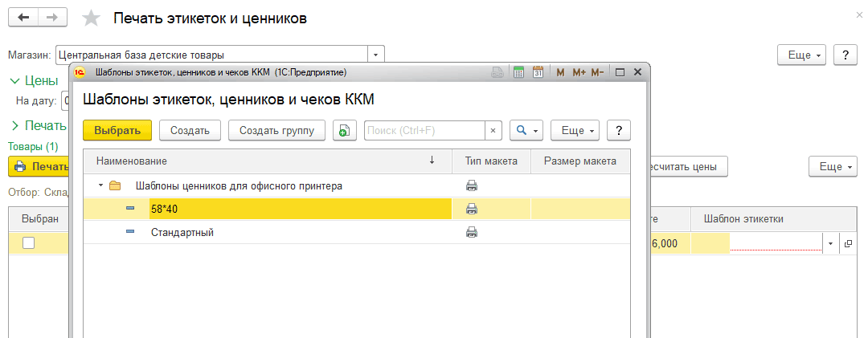
Task: Click the create-by-copying icon in dialog toolbar
Action: click(344, 131)
